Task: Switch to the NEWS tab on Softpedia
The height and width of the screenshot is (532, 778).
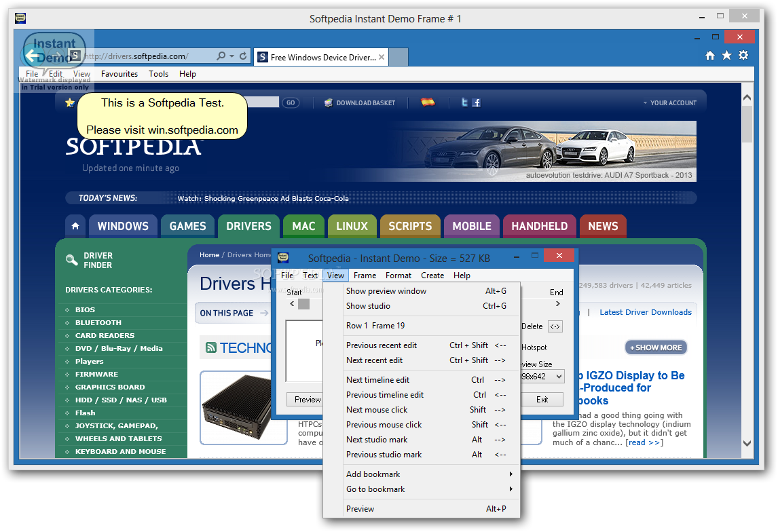Action: [603, 226]
